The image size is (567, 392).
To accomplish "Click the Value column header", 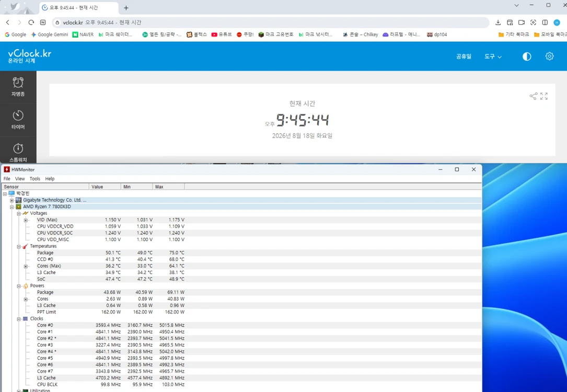I will pos(105,187).
